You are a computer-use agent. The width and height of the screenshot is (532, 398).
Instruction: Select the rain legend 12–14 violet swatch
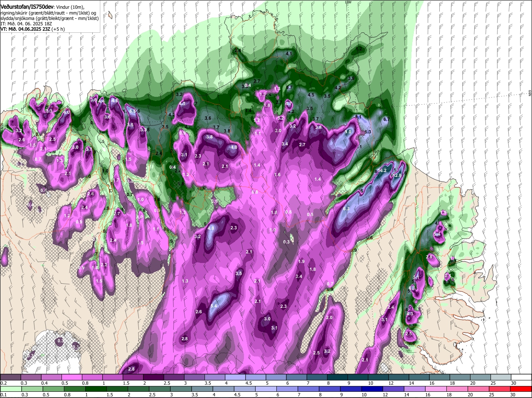pos(393,389)
